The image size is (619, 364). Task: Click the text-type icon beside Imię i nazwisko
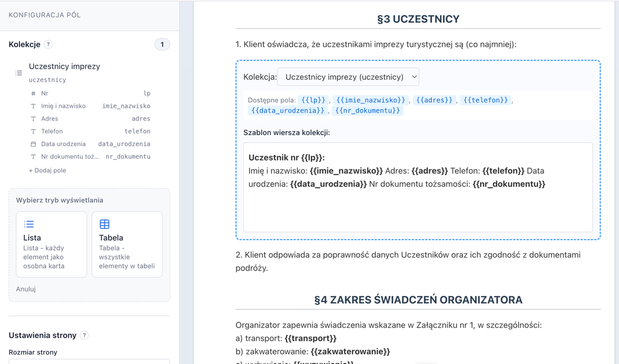[x=34, y=106]
